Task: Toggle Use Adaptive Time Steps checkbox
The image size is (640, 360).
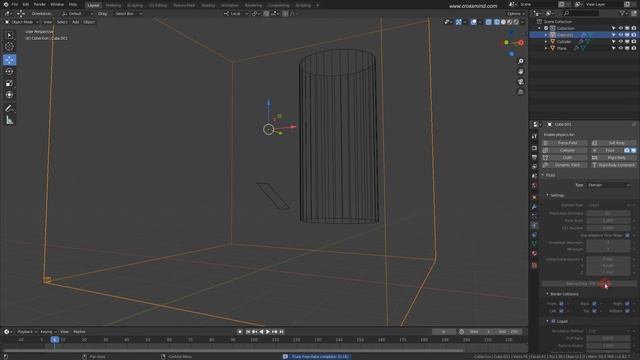Action: point(627,236)
